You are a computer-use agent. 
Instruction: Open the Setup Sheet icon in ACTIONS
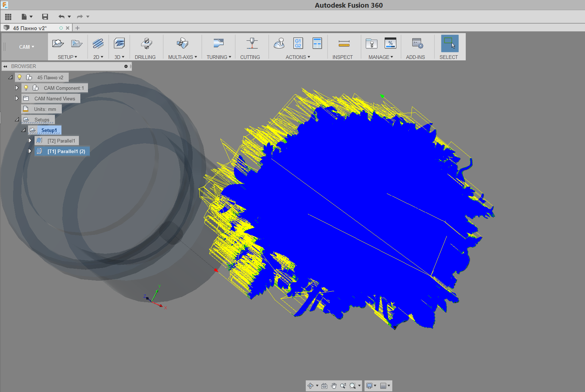pyautogui.click(x=317, y=43)
